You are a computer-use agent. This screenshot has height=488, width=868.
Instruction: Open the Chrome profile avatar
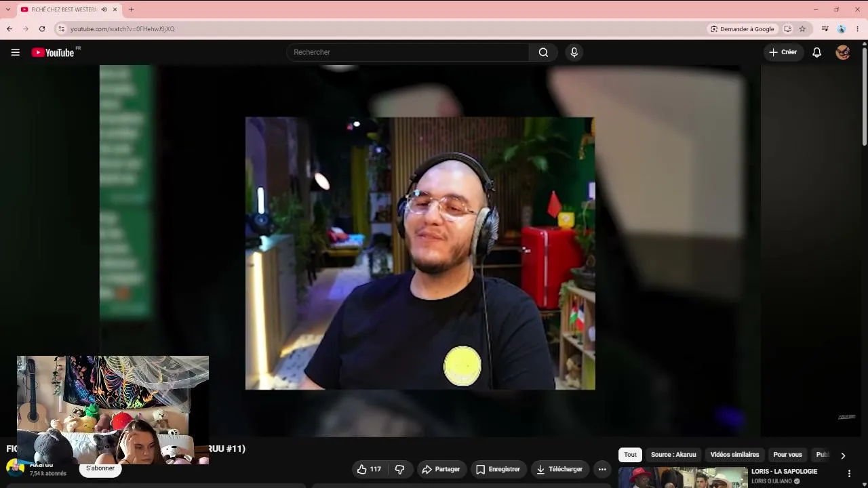pyautogui.click(x=842, y=29)
